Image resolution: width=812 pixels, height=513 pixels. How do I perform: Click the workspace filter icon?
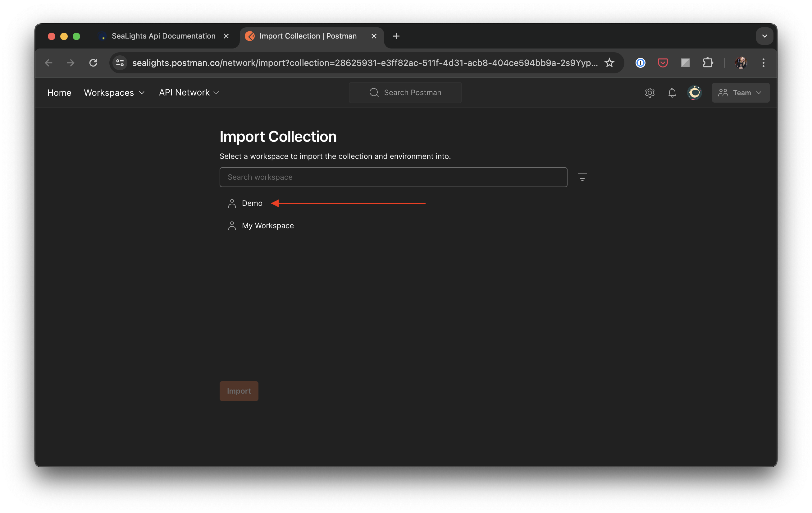click(x=582, y=177)
